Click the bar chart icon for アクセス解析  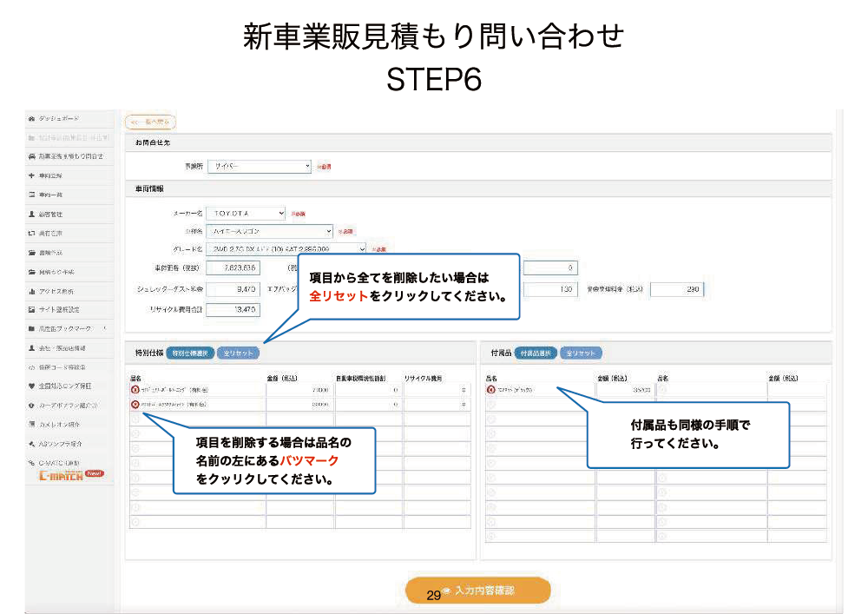(x=31, y=291)
